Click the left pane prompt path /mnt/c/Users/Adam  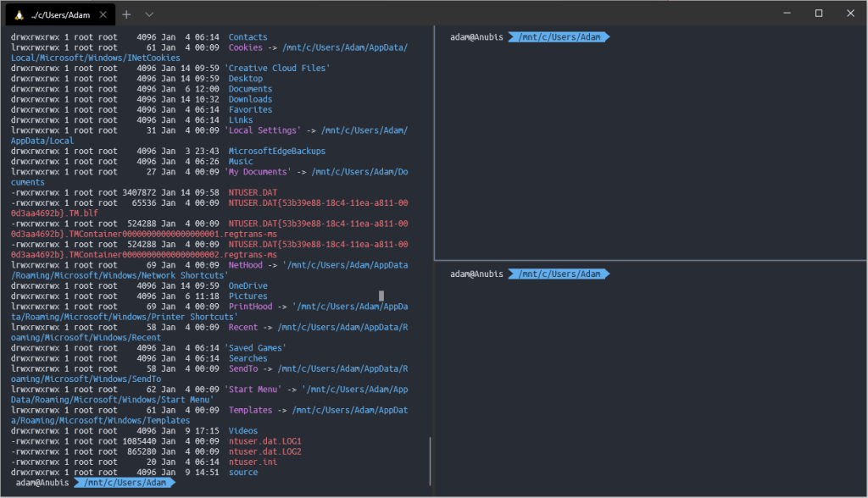(125, 483)
